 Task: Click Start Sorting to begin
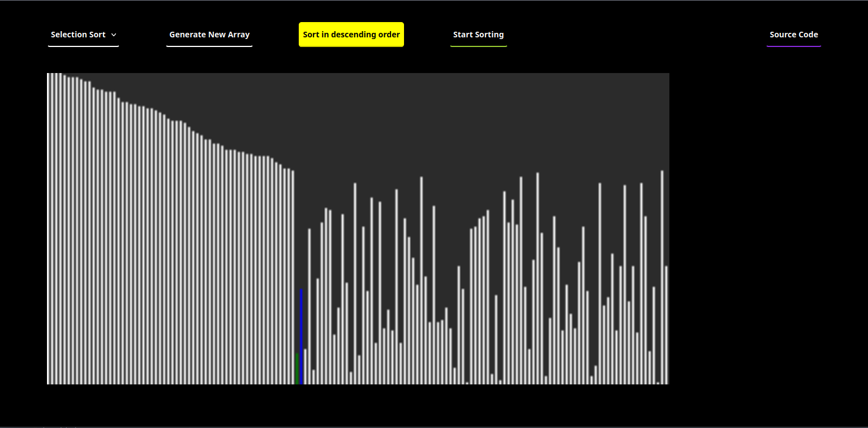[x=479, y=35]
